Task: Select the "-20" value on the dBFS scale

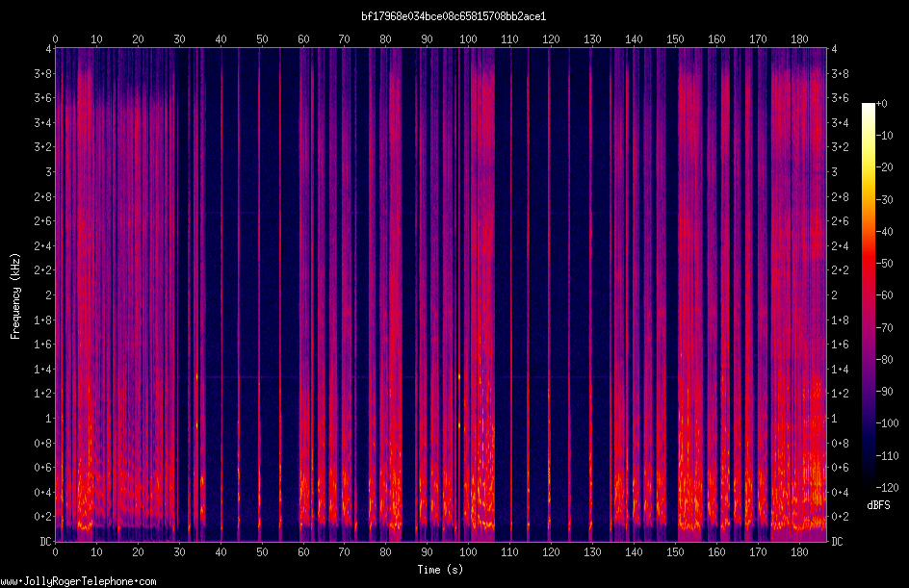Action: (885, 167)
